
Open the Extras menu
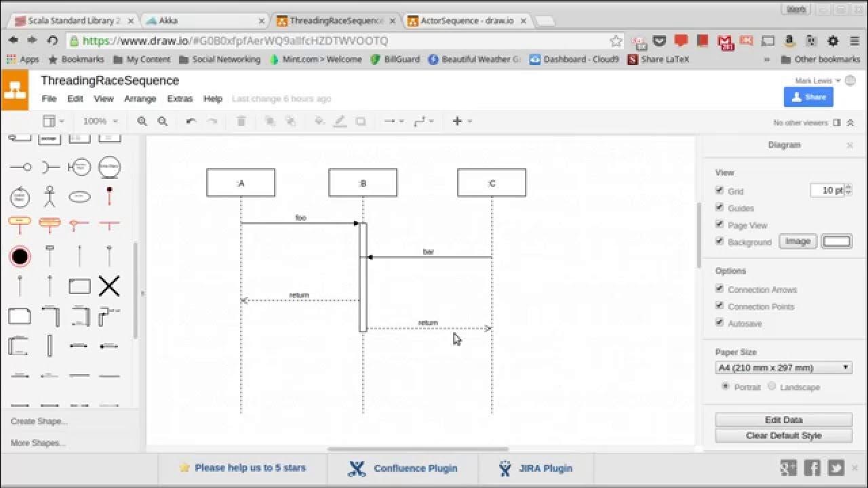180,99
